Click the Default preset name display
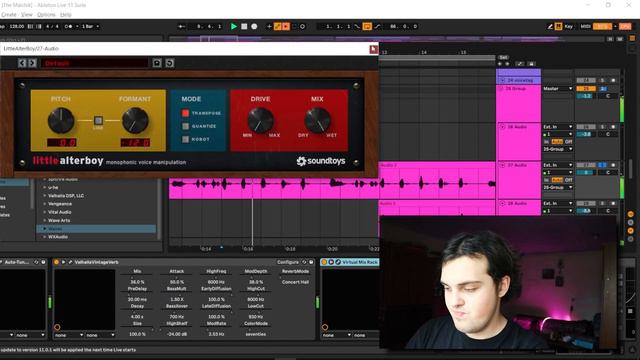 [94, 63]
